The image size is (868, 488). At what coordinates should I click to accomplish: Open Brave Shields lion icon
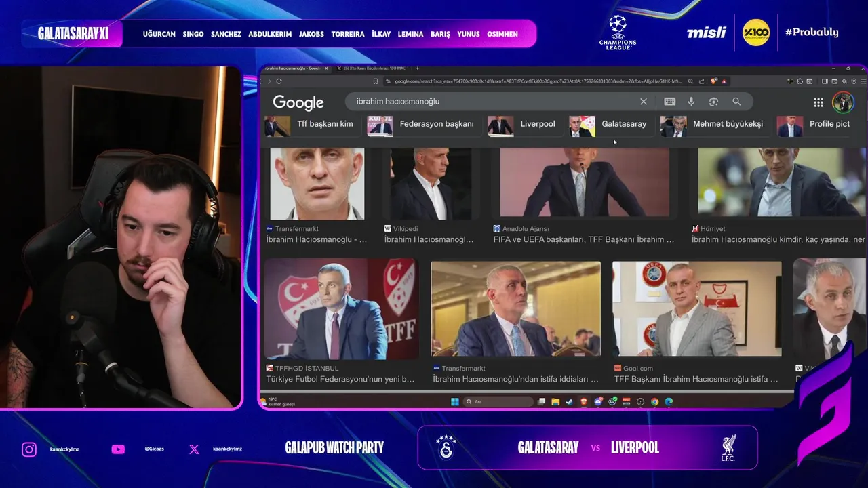tap(714, 81)
